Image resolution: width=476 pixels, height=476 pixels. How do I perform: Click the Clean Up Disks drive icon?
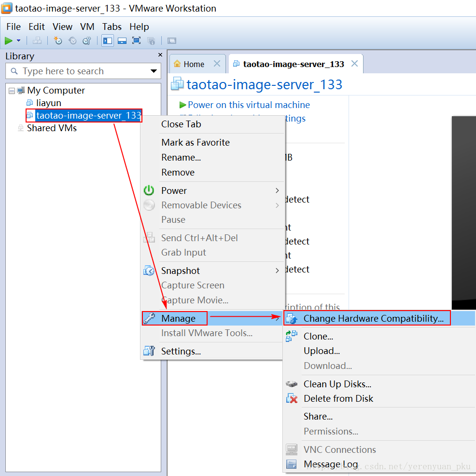click(292, 384)
